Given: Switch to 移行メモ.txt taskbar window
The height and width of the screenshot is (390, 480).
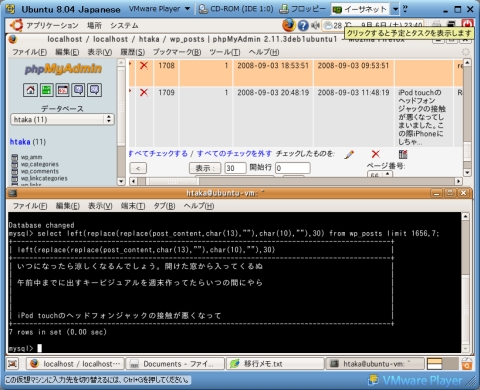Looking at the screenshot, I should 275,364.
